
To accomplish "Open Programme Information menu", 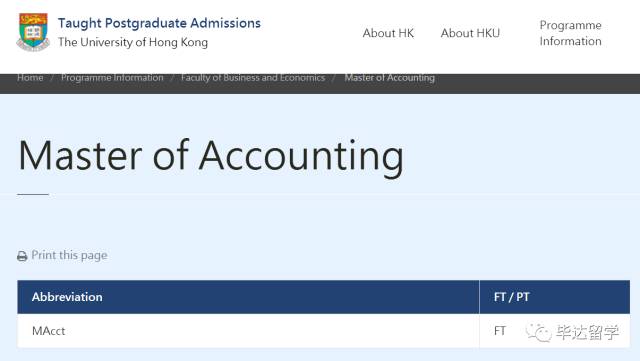I will 570,33.
